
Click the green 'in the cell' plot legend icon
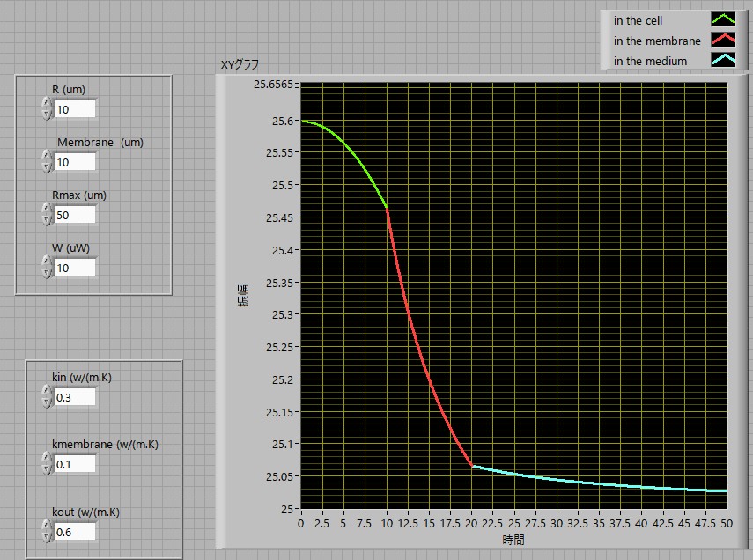723,20
